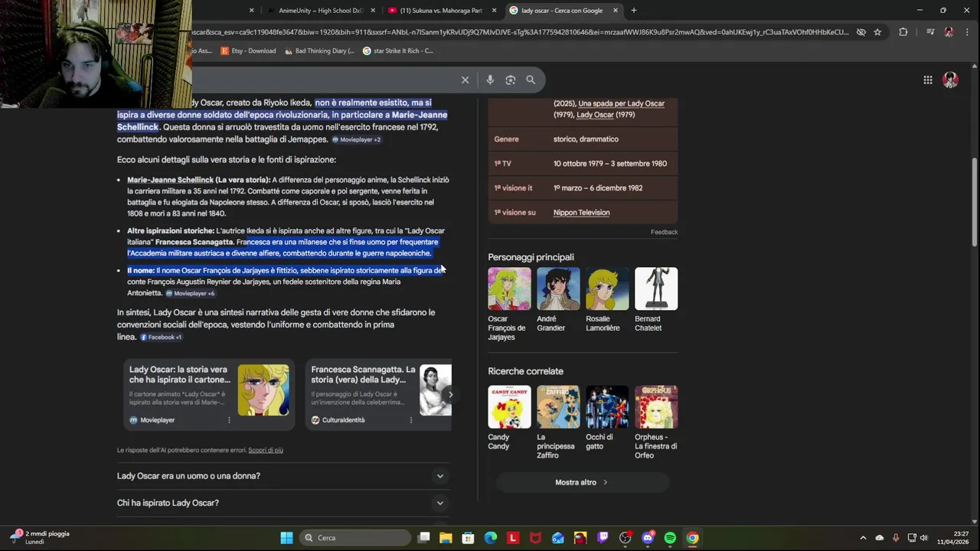Open the weather widget showing pioggia
This screenshot has width=980, height=551.
(x=40, y=537)
